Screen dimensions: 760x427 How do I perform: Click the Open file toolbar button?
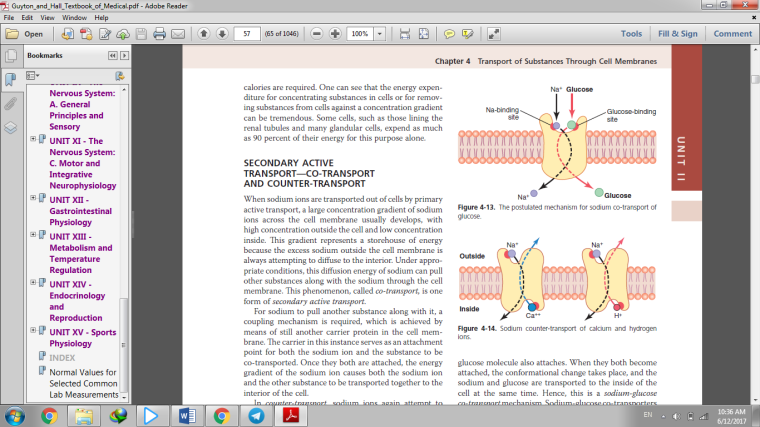click(24, 34)
